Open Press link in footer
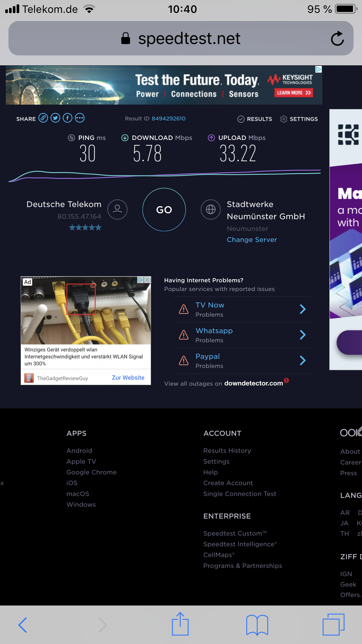Image resolution: width=362 pixels, height=644 pixels. [349, 473]
